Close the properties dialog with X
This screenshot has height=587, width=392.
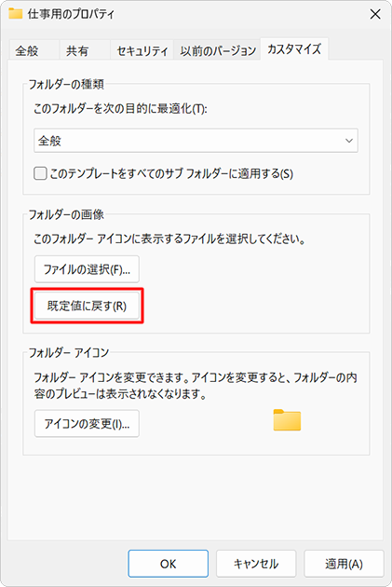coord(375,14)
